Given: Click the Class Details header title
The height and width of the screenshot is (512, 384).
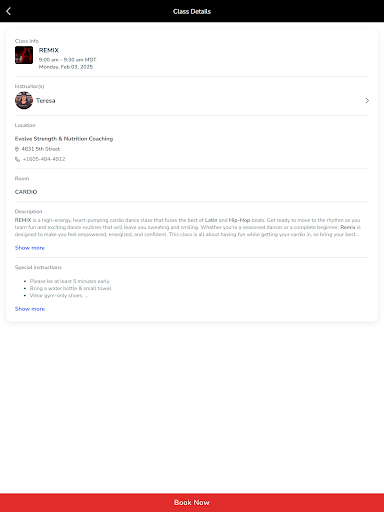Looking at the screenshot, I should pyautogui.click(x=192, y=11).
